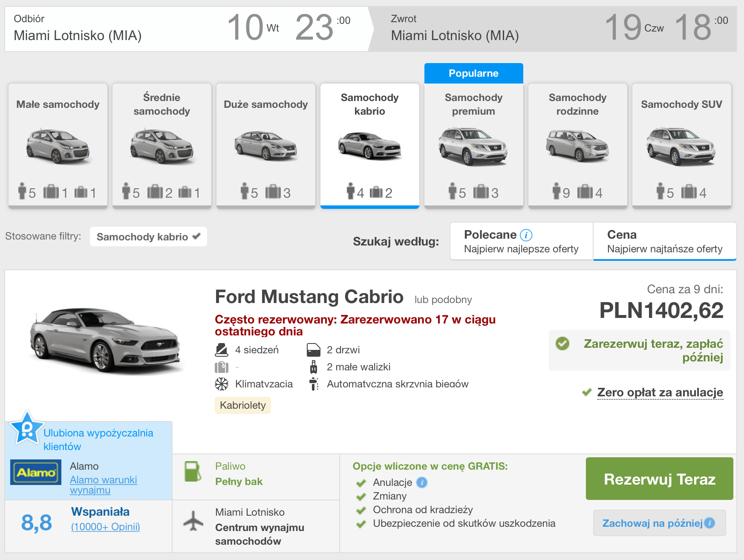The height and width of the screenshot is (560, 744).
Task: Switch to the Samochody SUV category
Action: [x=682, y=145]
